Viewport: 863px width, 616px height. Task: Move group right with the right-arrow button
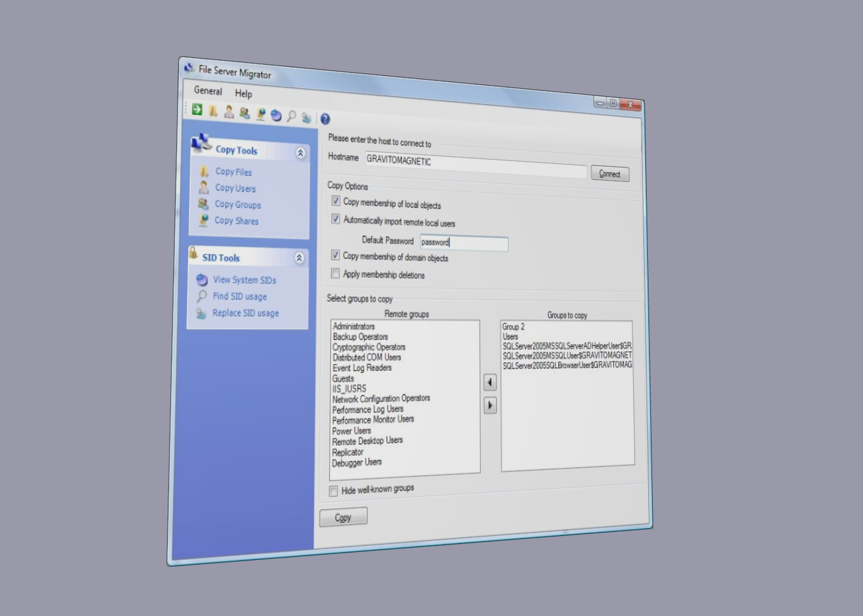(490, 405)
